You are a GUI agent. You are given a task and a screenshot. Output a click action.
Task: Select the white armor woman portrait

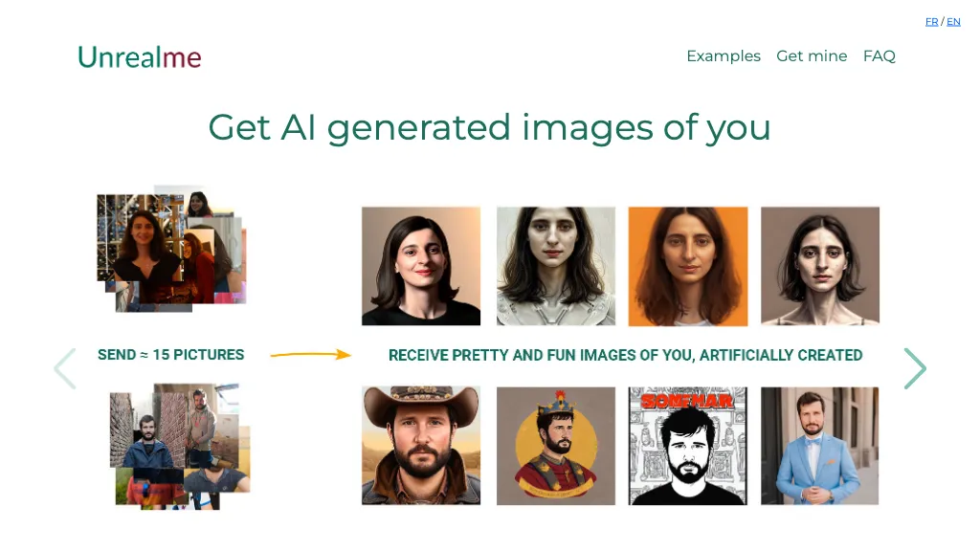(x=556, y=266)
